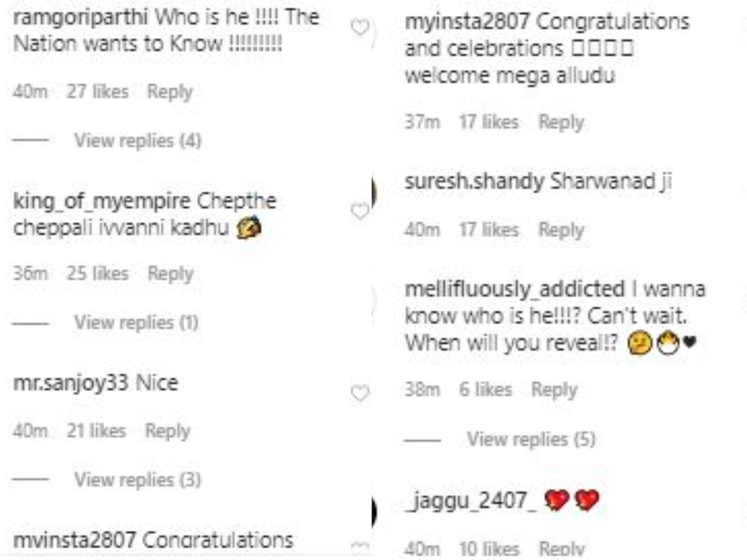Reply to myinsta2807's congratulations comment
The height and width of the screenshot is (560, 747).
[x=561, y=122]
